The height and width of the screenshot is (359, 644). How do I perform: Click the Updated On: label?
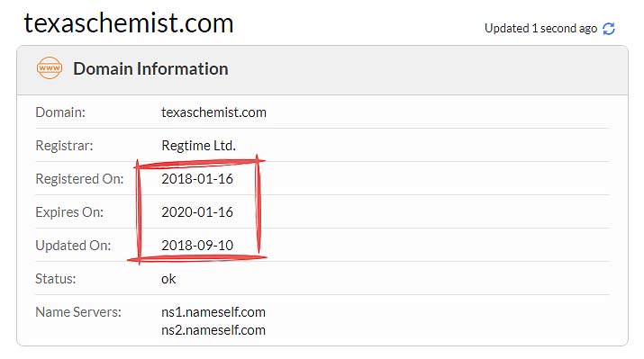(x=73, y=246)
